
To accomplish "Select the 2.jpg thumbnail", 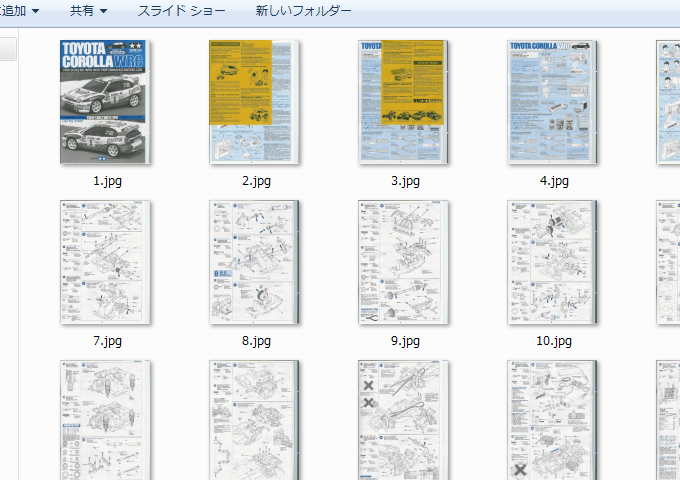I will tap(254, 102).
